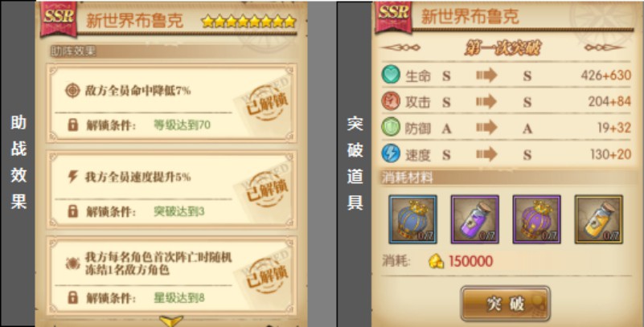Select the purple potion bottle material
The image size is (644, 327).
[x=475, y=219]
